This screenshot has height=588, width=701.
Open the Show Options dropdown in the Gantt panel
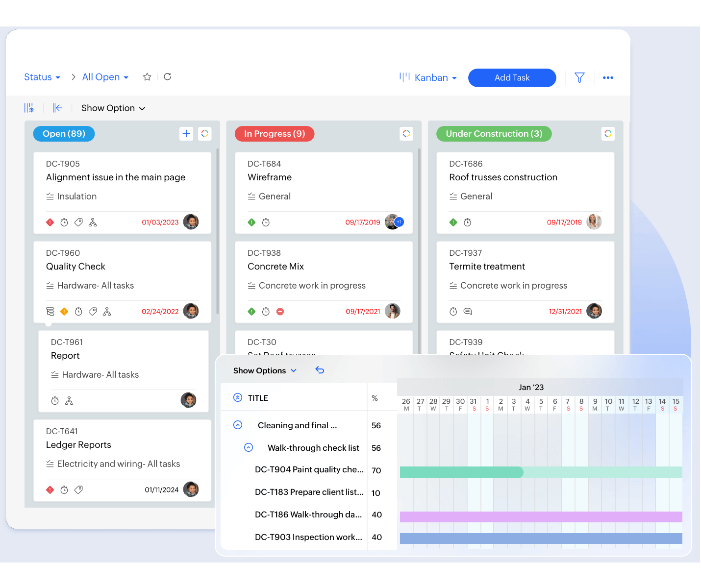point(265,370)
